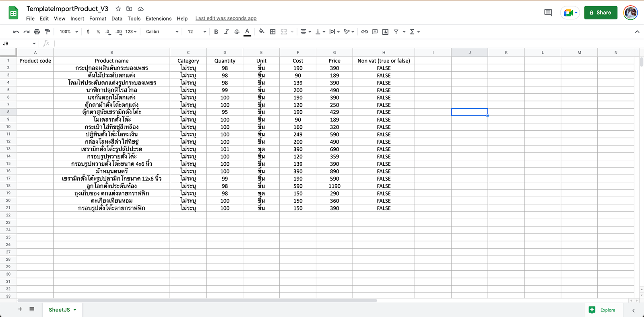The width and height of the screenshot is (644, 317).
Task: Click the Share button
Action: click(601, 12)
